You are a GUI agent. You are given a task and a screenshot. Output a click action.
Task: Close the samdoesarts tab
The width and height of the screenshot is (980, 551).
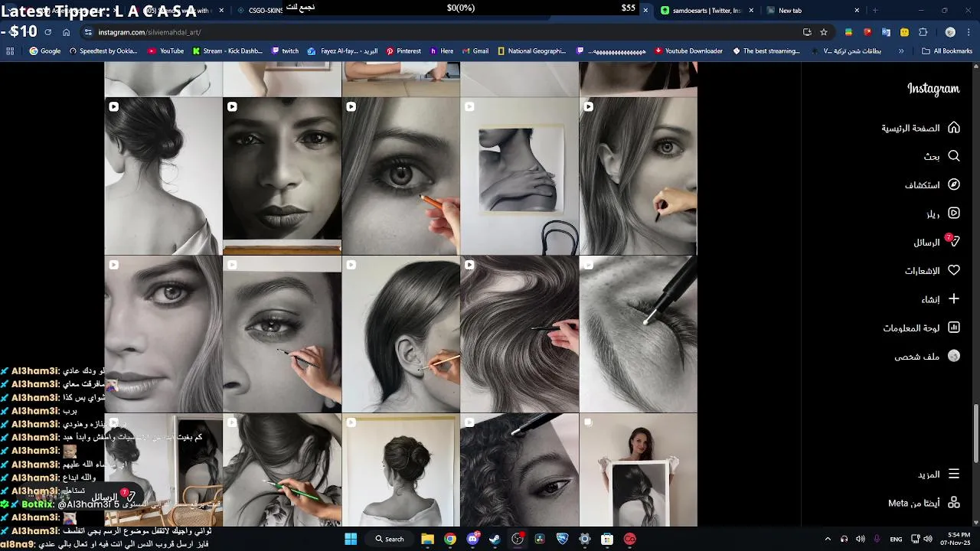[x=751, y=10]
